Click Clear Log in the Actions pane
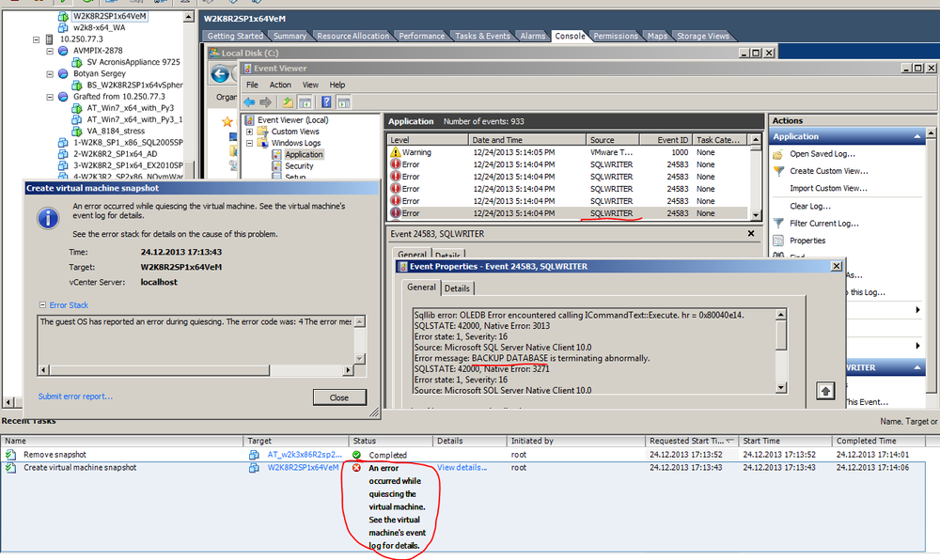Image resolution: width=940 pixels, height=560 pixels. (x=810, y=207)
